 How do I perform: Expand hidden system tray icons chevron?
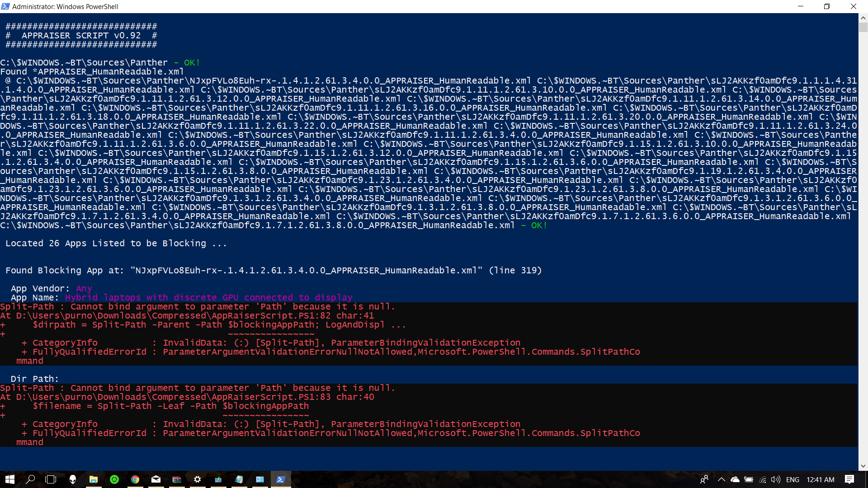721,479
